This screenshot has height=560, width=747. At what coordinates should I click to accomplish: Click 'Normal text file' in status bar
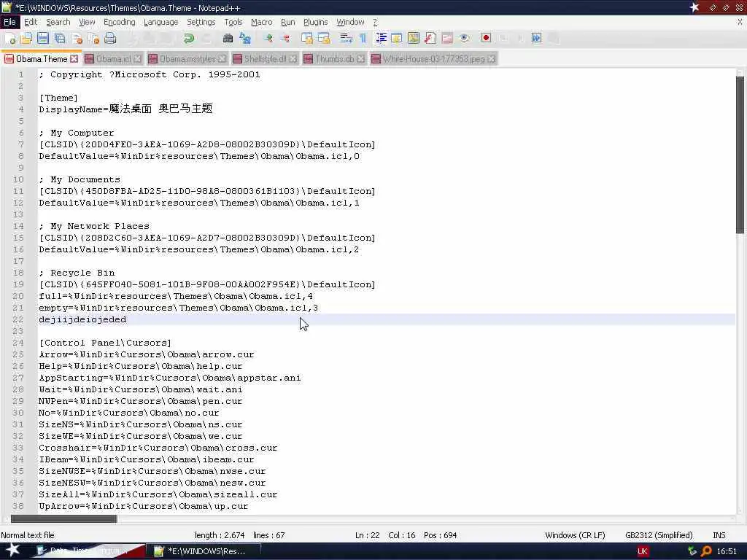point(28,535)
